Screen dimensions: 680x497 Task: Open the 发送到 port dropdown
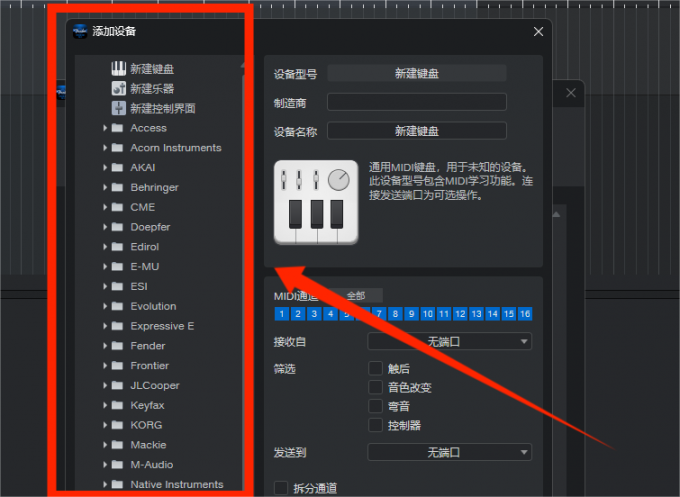coord(449,452)
